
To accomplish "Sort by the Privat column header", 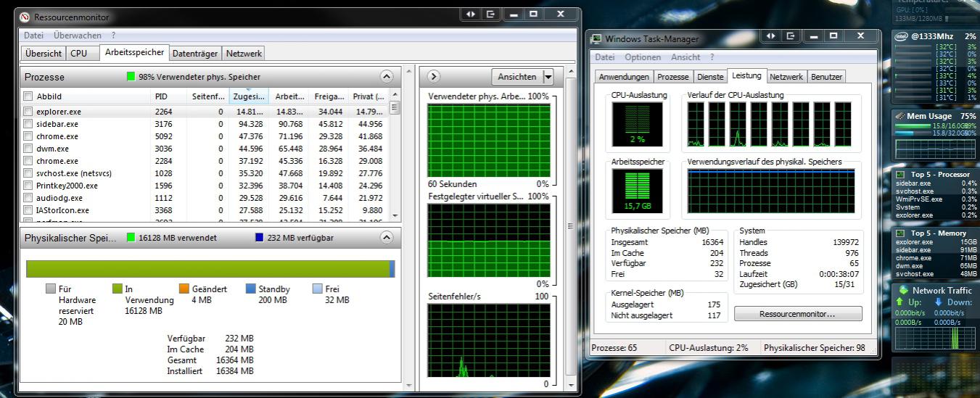I will coord(368,96).
